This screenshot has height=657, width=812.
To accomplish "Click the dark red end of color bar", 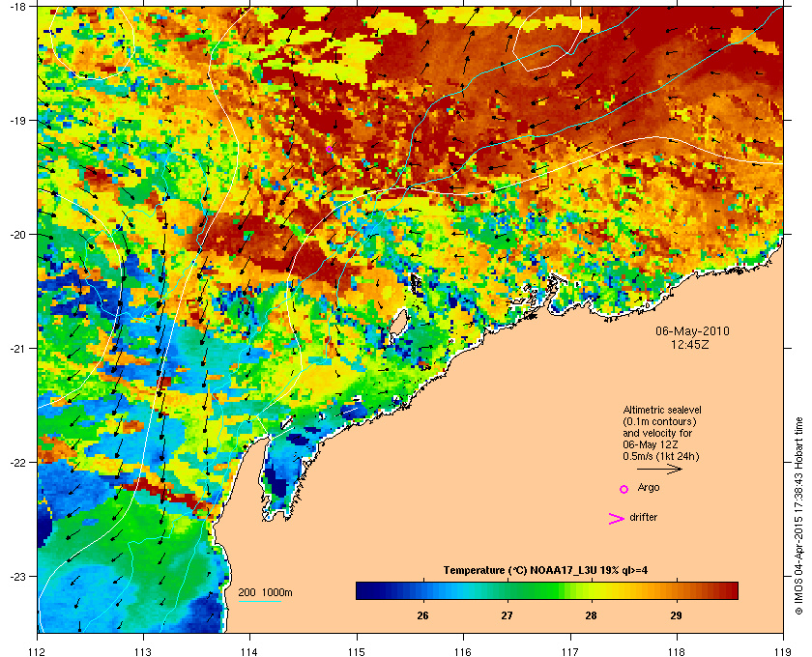I will point(733,590).
